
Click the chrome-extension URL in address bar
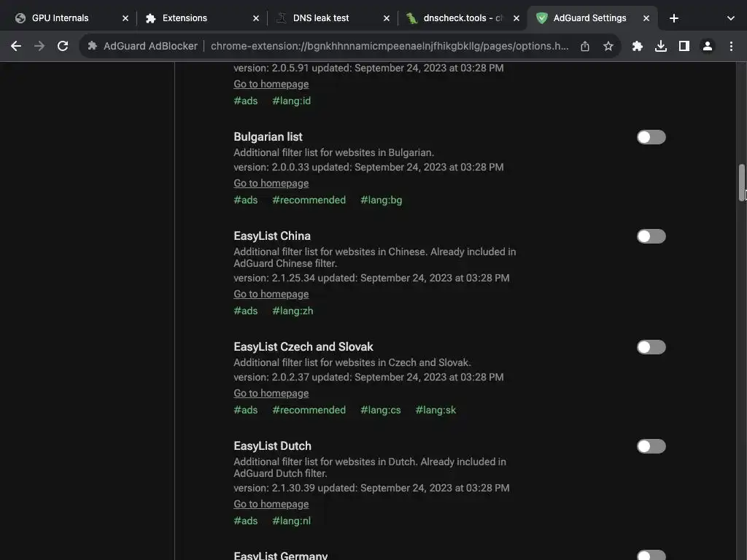(x=390, y=46)
